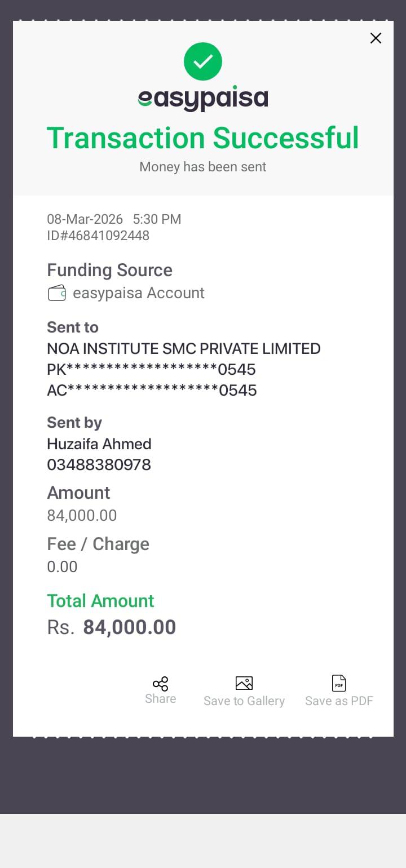Click the easypaisa logo
The height and width of the screenshot is (868, 406).
[203, 99]
